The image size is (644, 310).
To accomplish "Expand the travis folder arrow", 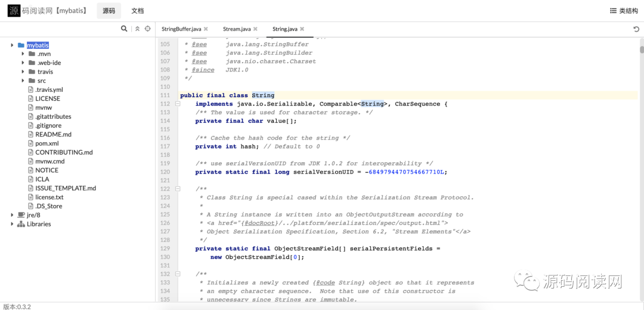I will point(23,72).
